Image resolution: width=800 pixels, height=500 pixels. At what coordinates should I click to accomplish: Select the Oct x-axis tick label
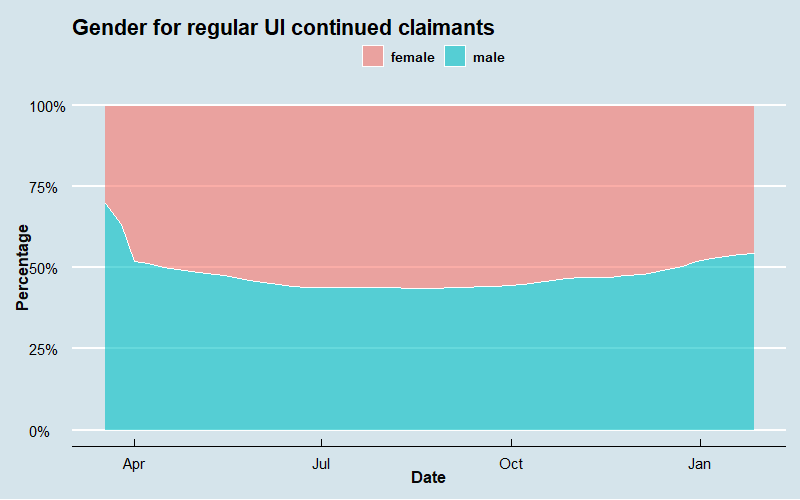(x=511, y=463)
